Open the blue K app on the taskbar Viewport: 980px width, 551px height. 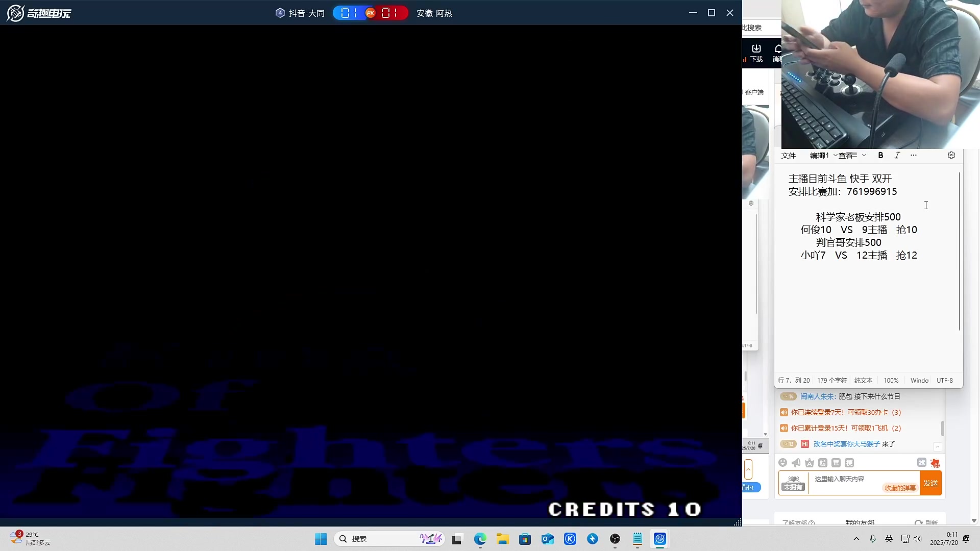click(570, 539)
